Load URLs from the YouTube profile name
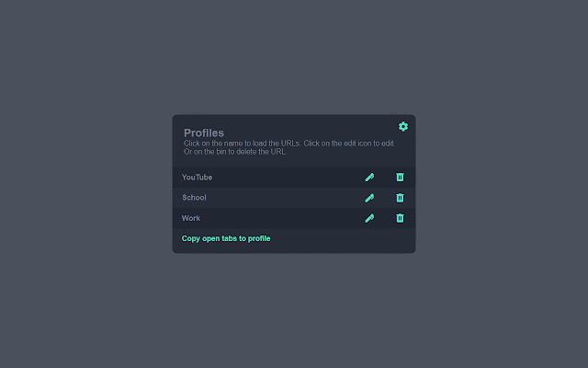588x368 pixels. pyautogui.click(x=197, y=177)
